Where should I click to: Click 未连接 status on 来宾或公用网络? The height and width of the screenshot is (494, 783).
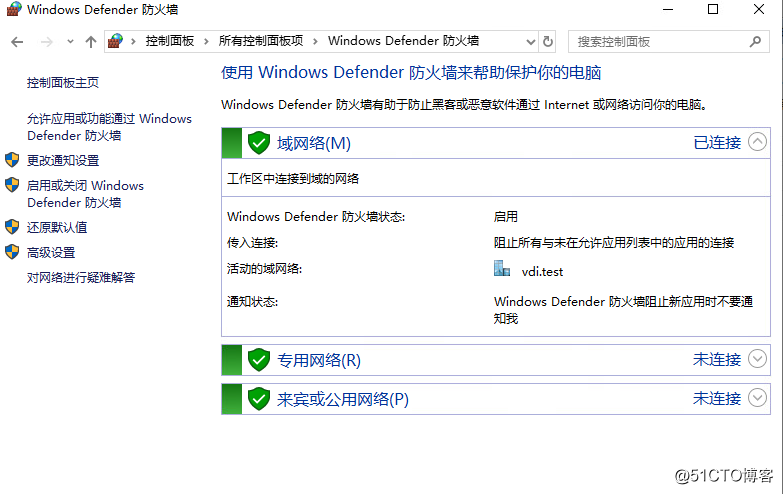717,398
